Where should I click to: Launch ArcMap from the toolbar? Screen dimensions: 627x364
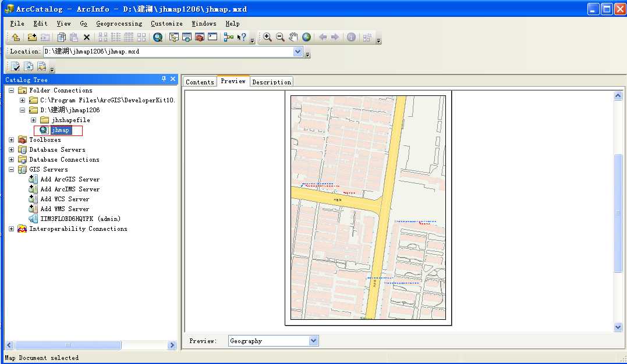158,37
